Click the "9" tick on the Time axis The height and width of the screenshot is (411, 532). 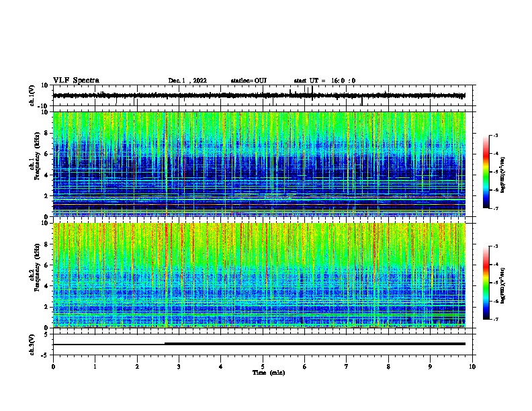pyautogui.click(x=430, y=367)
